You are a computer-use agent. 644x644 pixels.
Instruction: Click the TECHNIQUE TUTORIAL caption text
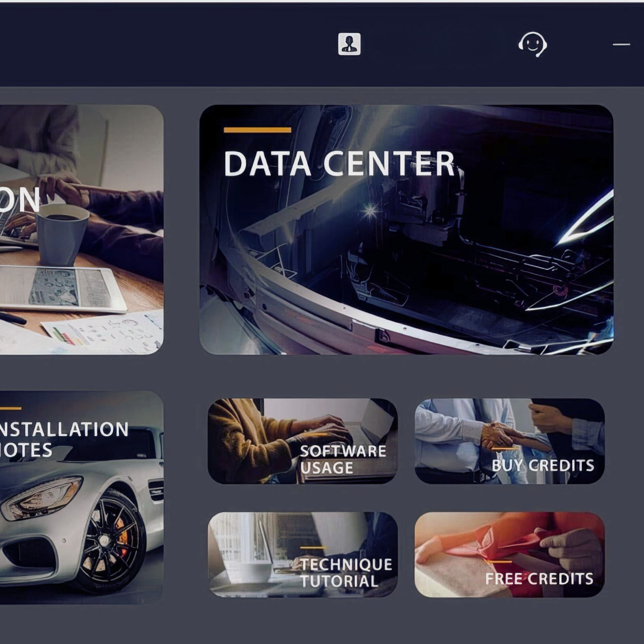346,573
